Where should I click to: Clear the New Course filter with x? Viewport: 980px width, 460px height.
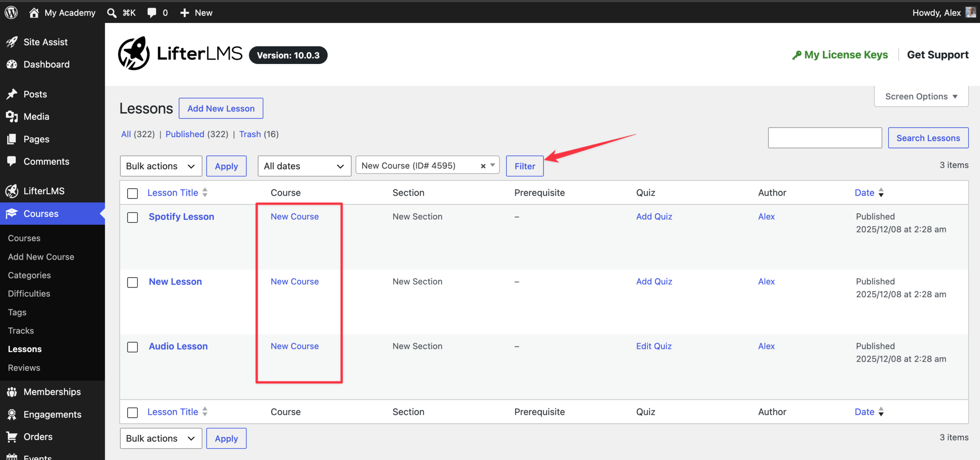point(483,166)
